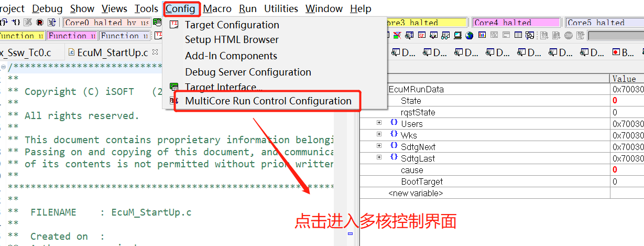Choose Setup HTML Browser entry
Viewport: 644px width, 246px height.
pos(232,40)
